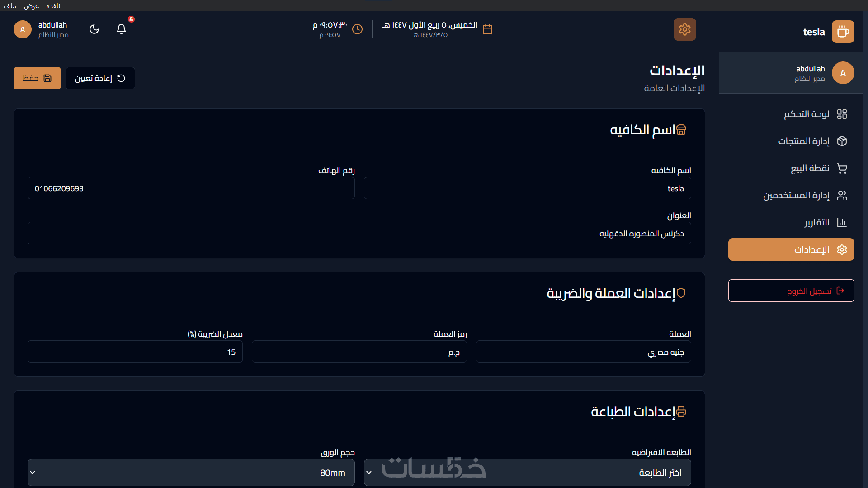Image resolution: width=868 pixels, height=488 pixels.
Task: Click the reset button (إعادة تعيين)
Action: (100, 78)
